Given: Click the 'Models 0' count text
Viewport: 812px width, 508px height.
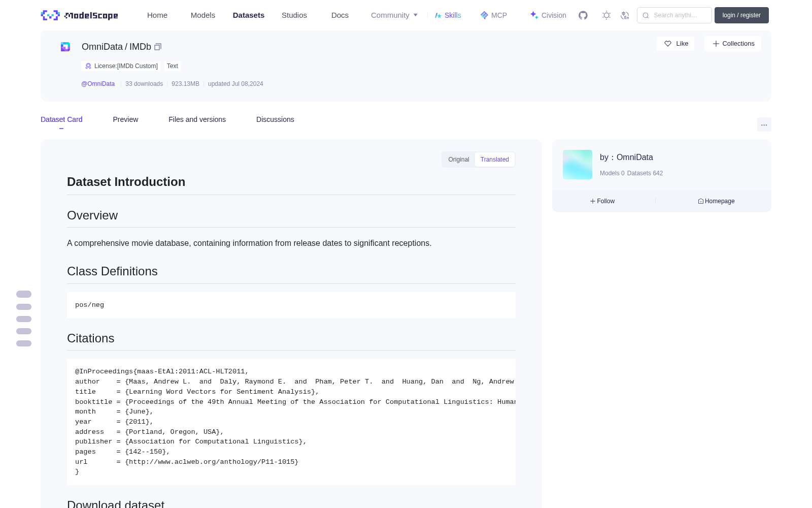Looking at the screenshot, I should 612,173.
